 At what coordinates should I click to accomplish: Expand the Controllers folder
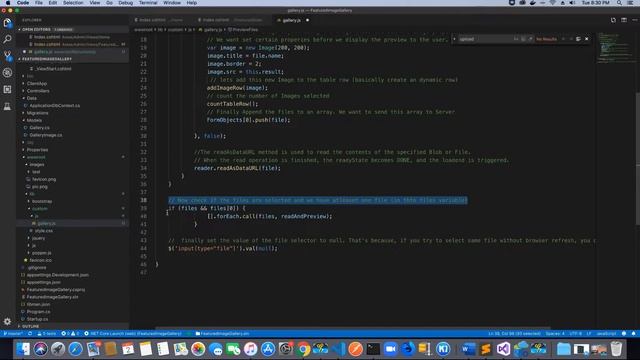[38, 91]
